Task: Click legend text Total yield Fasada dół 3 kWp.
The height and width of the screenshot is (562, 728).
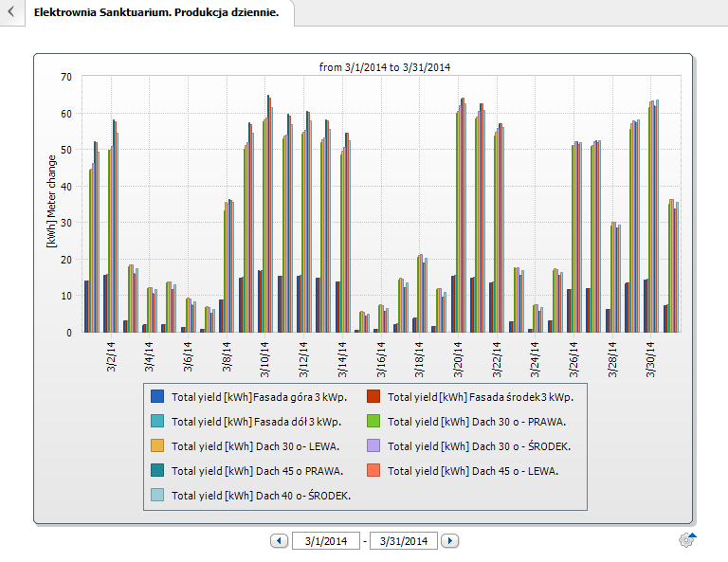Action: coord(256,422)
